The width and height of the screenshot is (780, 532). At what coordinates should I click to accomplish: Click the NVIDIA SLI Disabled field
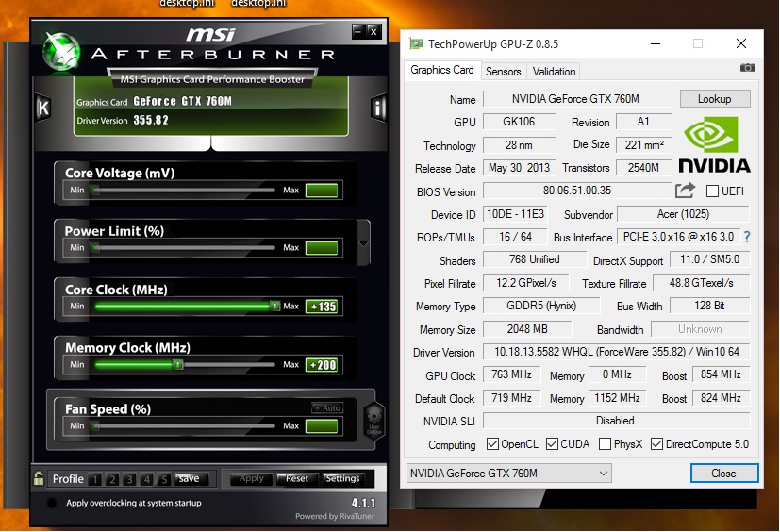tap(616, 421)
